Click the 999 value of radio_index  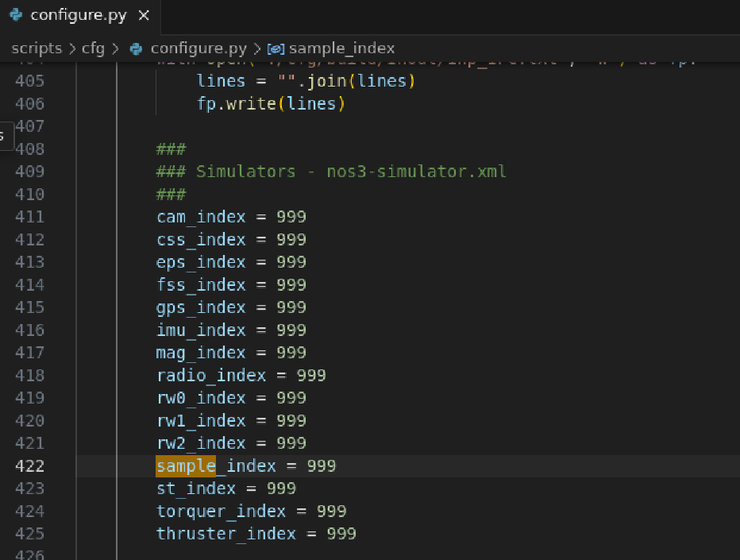(311, 376)
